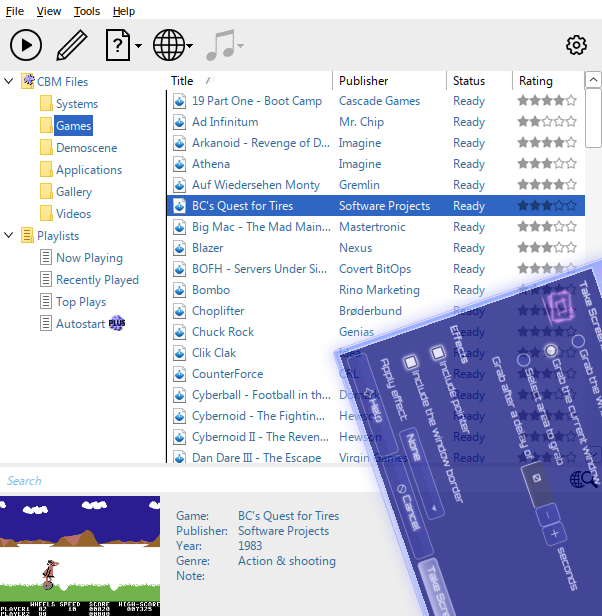602x616 pixels.
Task: Click the Playlists list icon
Action: click(x=27, y=235)
